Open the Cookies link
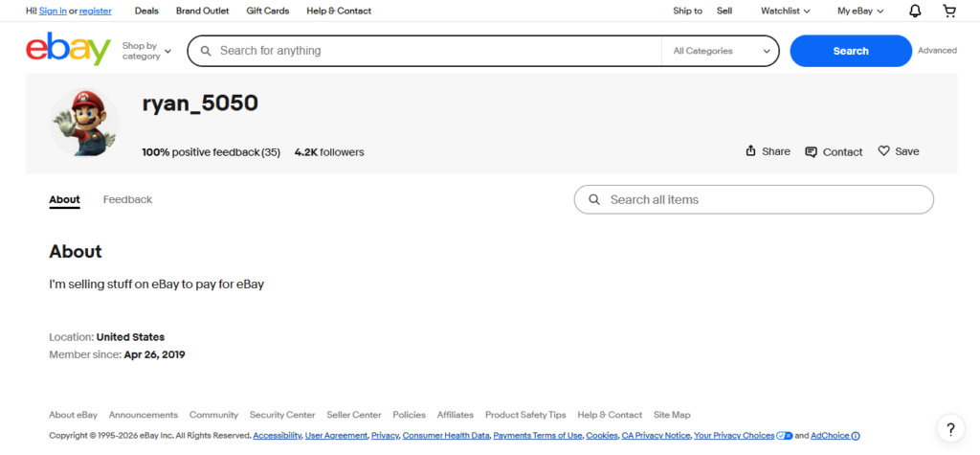 click(x=602, y=436)
